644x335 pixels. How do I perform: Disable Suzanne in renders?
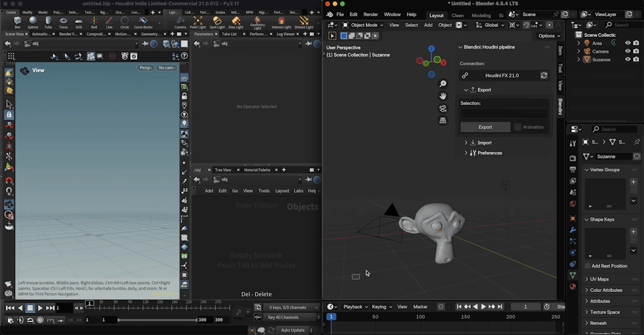(x=636, y=59)
